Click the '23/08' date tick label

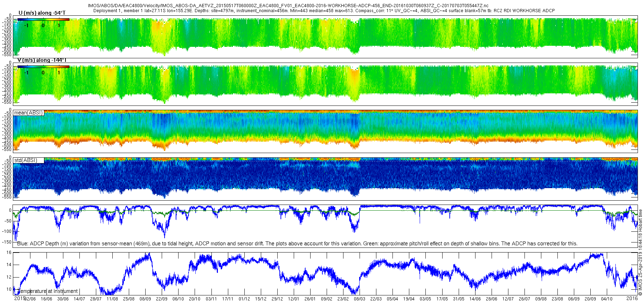pos(557,299)
